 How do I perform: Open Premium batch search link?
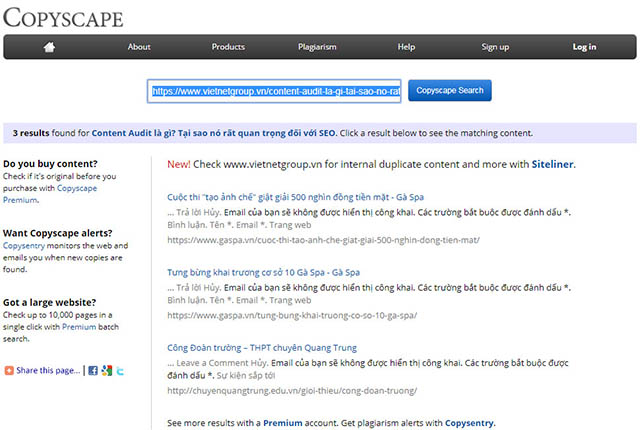[79, 327]
